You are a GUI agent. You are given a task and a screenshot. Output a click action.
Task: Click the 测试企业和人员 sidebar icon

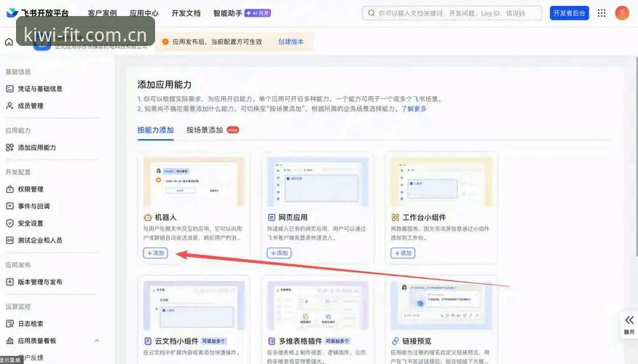pyautogui.click(x=9, y=240)
